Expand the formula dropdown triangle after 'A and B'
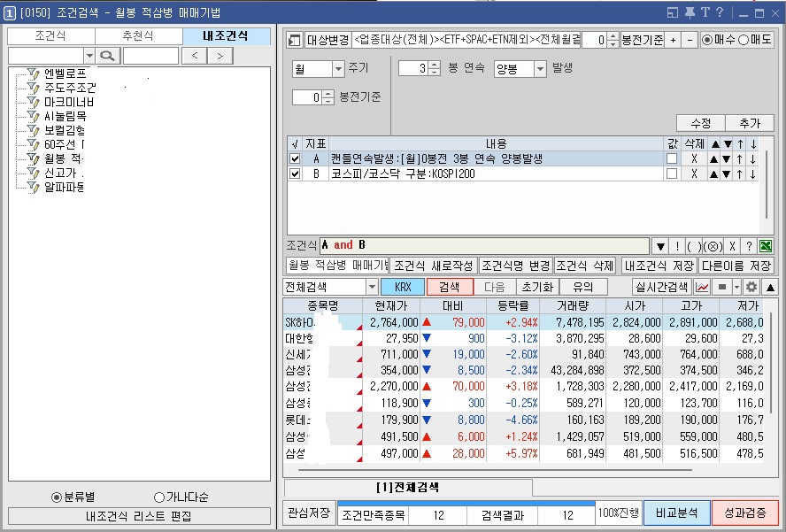The width and height of the screenshot is (786, 532). click(660, 246)
